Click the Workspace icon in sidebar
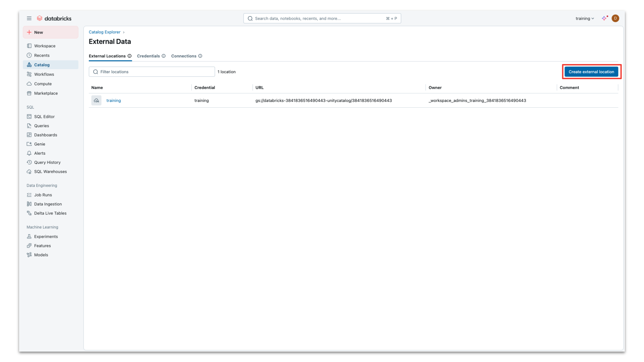 [29, 46]
